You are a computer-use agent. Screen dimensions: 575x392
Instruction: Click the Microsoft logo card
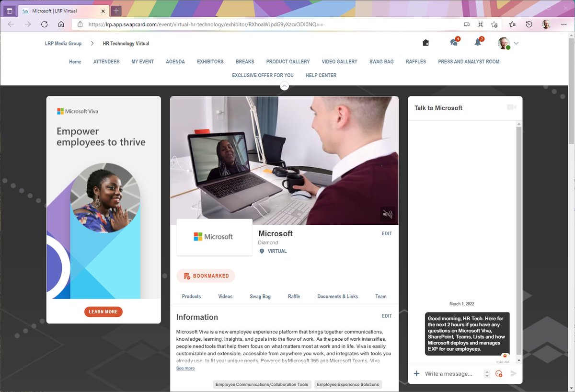215,237
